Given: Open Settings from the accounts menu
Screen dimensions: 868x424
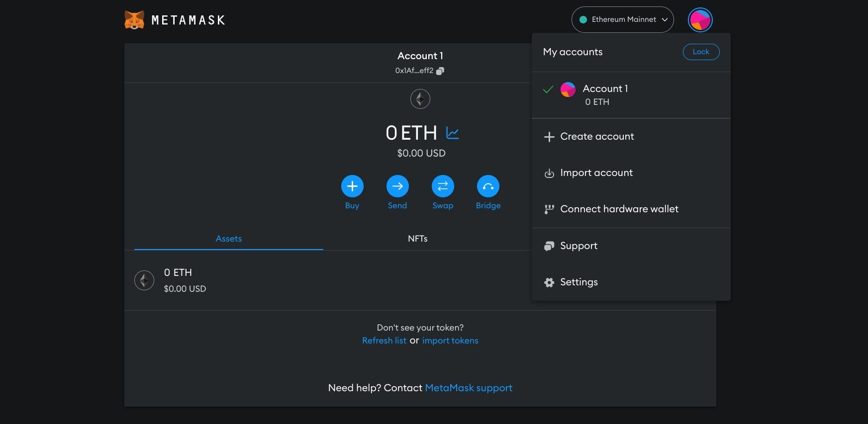Looking at the screenshot, I should [631, 282].
